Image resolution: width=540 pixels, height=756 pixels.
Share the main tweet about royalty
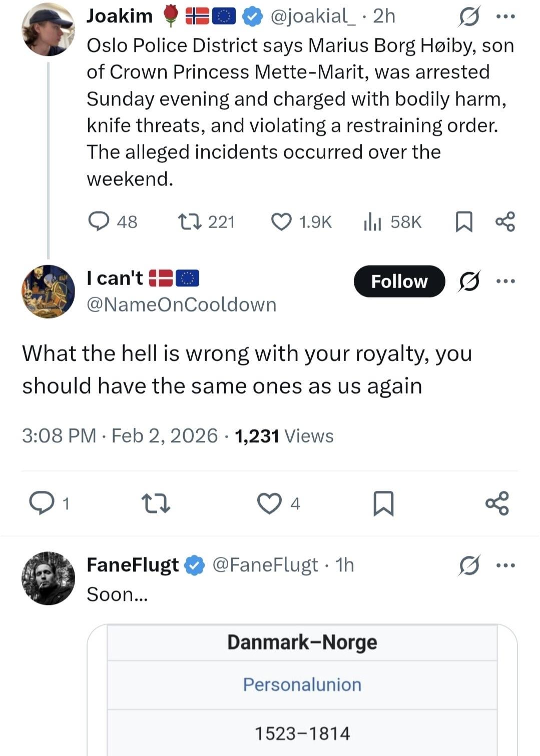pos(497,503)
